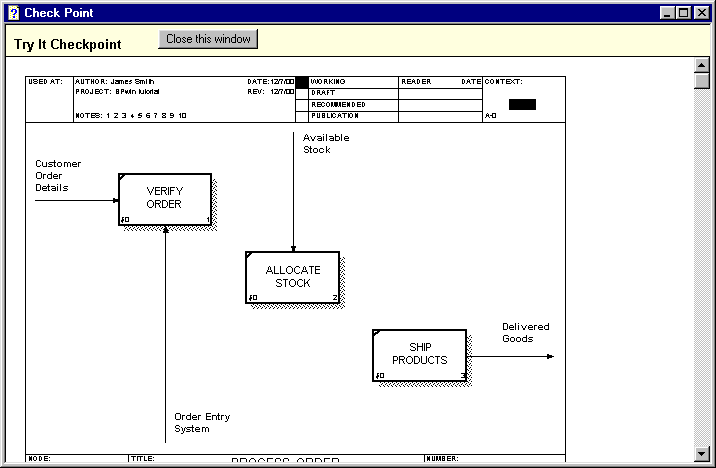Click the NUMBER field in footer

[x=495, y=458]
